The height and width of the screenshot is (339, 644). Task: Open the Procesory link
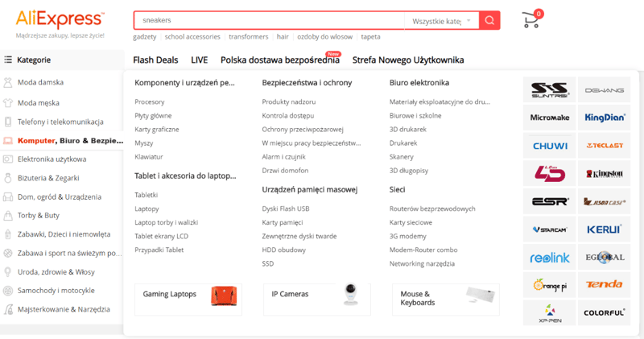click(x=150, y=102)
